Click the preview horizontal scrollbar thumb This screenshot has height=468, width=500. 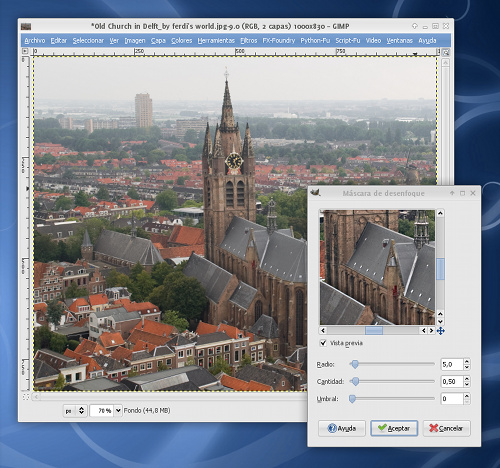tap(374, 330)
